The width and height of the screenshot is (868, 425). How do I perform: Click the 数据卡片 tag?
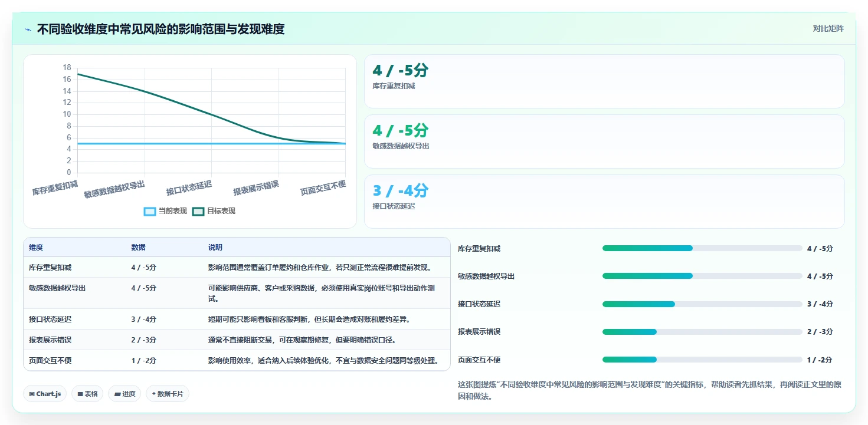coord(168,394)
